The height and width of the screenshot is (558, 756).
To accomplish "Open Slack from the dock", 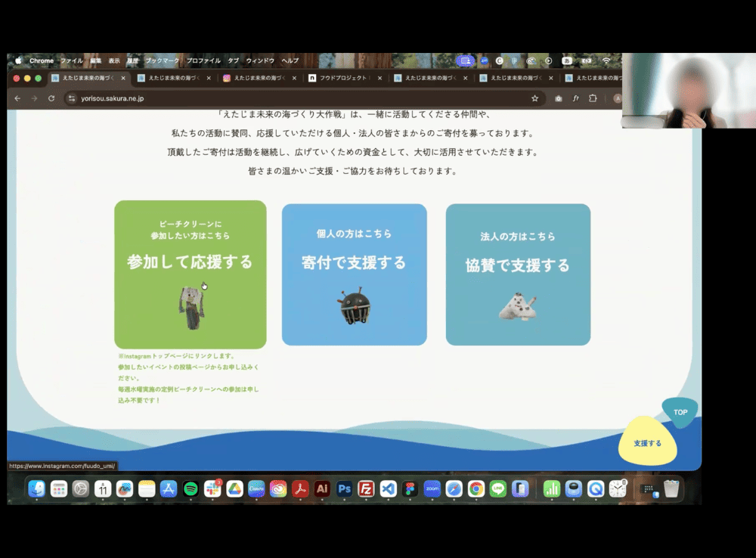I will click(212, 489).
